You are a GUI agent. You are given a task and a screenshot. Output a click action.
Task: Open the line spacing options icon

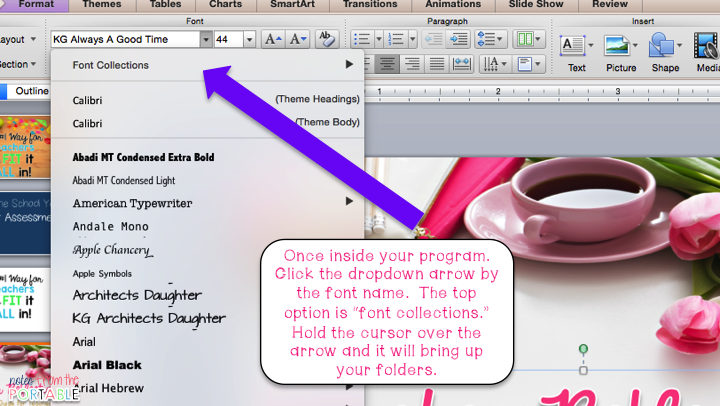[x=490, y=39]
